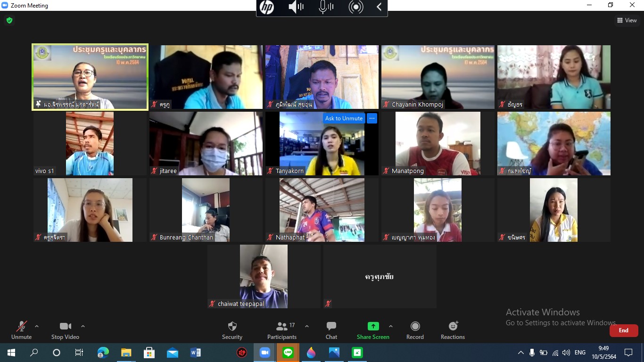This screenshot has width=644, height=362.
Task: Expand share options arrow beside Share Screen
Action: point(390,326)
